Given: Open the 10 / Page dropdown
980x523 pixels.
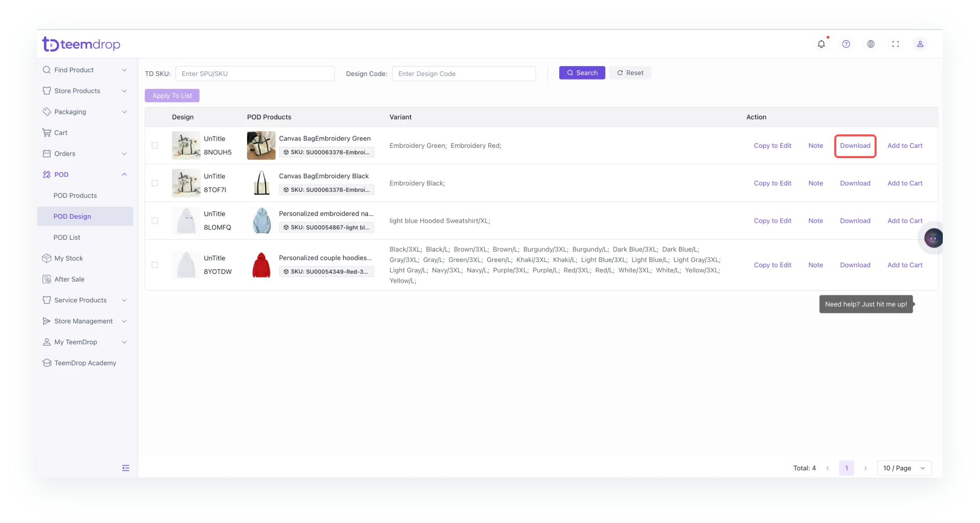Looking at the screenshot, I should 904,468.
